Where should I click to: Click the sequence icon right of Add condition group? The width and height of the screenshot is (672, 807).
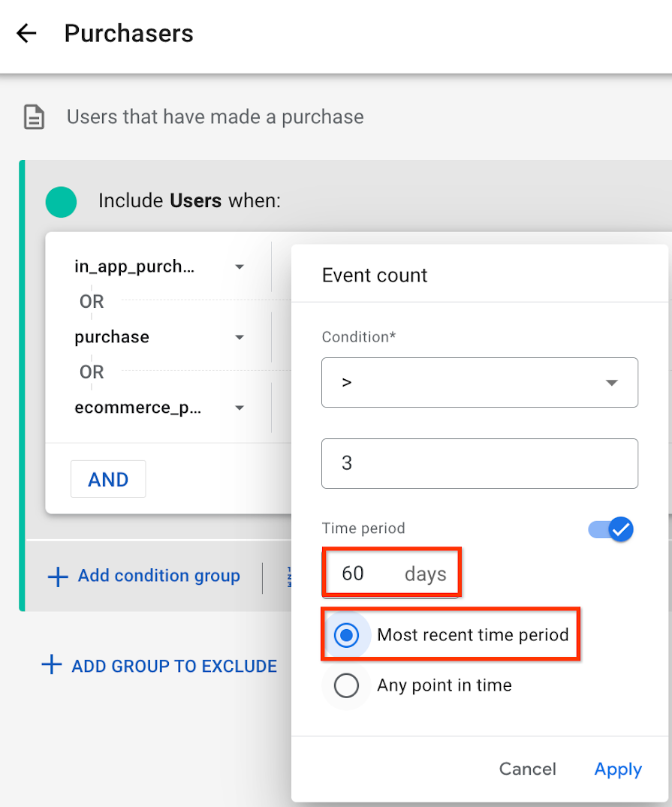[289, 577]
